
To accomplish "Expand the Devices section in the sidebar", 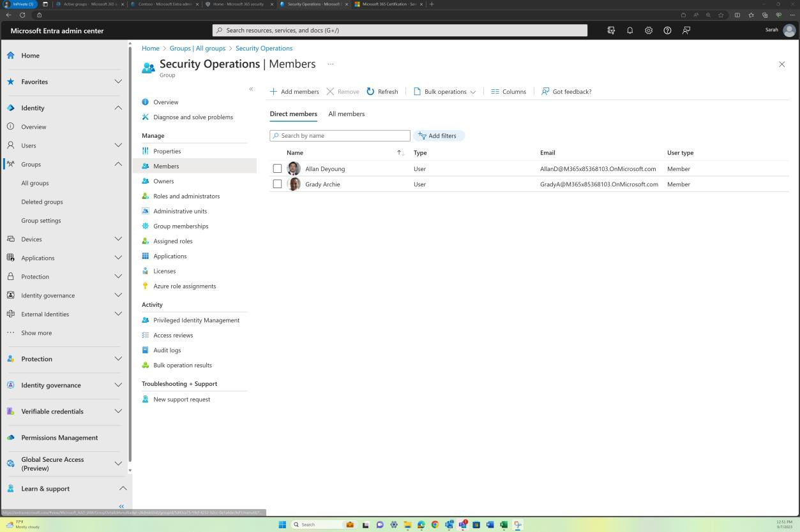I will tap(118, 239).
